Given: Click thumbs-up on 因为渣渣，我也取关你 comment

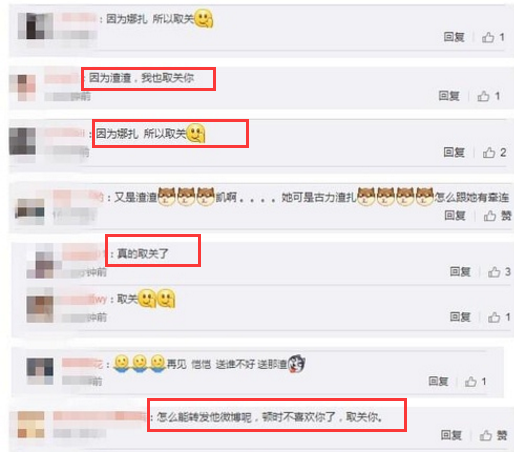Looking at the screenshot, I should pyautogui.click(x=483, y=96).
